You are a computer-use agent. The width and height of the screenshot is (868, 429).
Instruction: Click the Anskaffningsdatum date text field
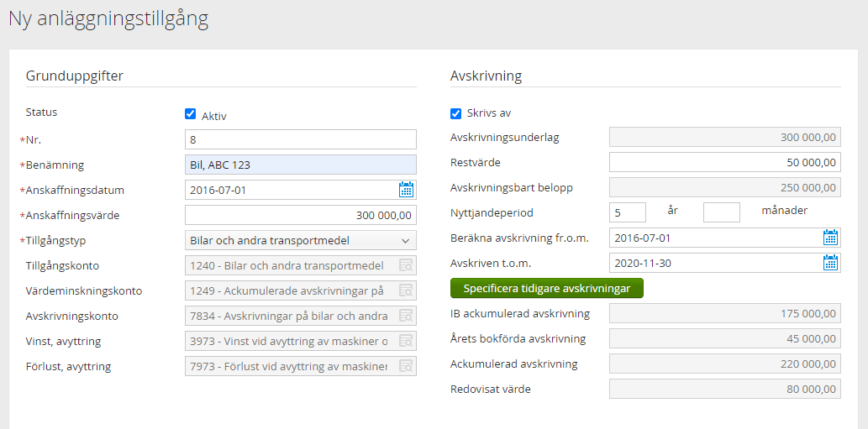[x=290, y=190]
